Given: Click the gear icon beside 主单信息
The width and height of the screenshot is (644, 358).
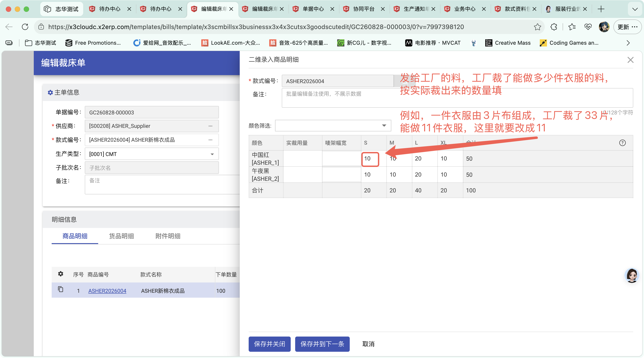Looking at the screenshot, I should click(50, 93).
